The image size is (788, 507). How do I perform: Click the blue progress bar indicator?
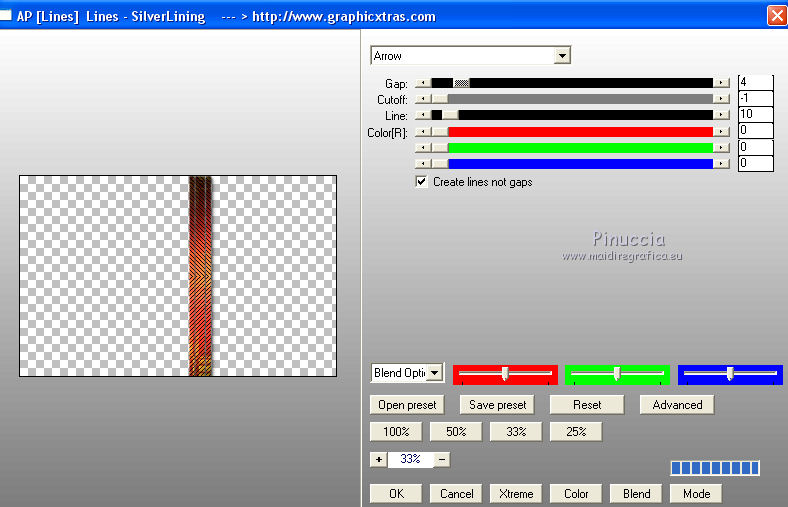pos(715,468)
